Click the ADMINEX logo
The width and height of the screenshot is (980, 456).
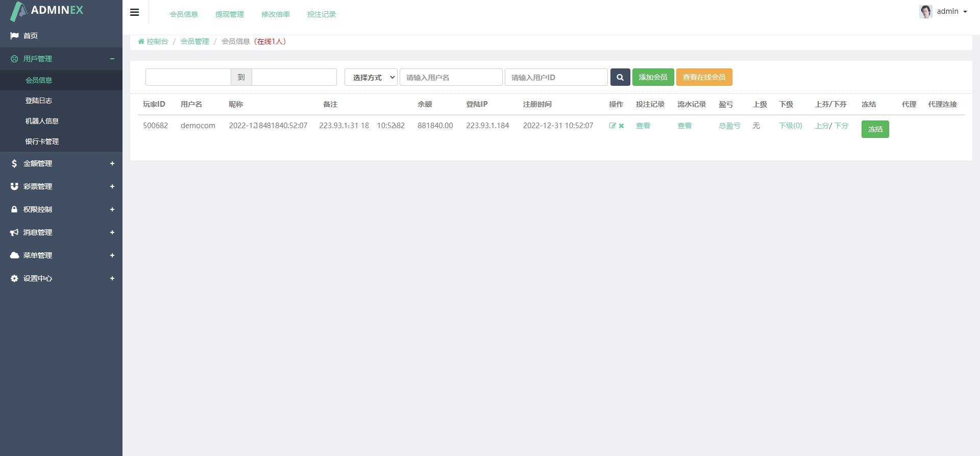pos(46,11)
